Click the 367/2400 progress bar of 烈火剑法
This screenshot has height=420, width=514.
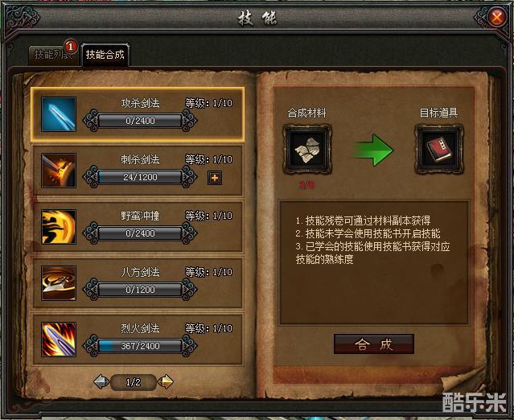pyautogui.click(x=140, y=346)
